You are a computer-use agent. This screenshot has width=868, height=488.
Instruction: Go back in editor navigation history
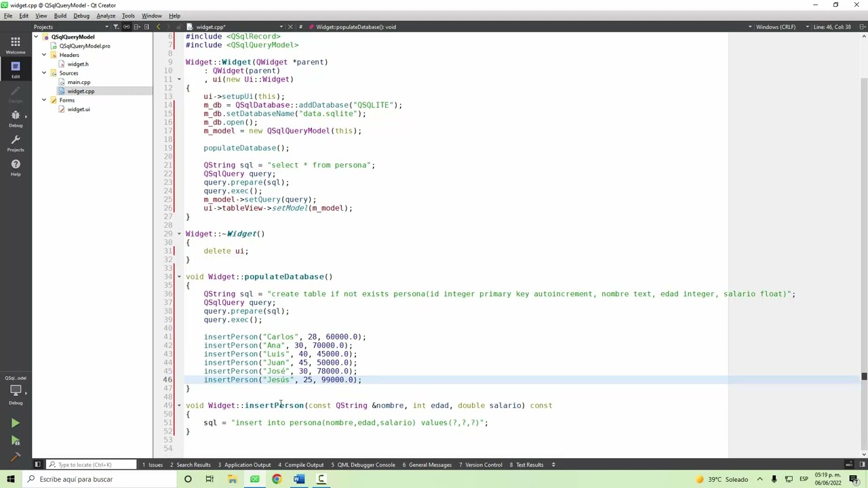point(159,27)
